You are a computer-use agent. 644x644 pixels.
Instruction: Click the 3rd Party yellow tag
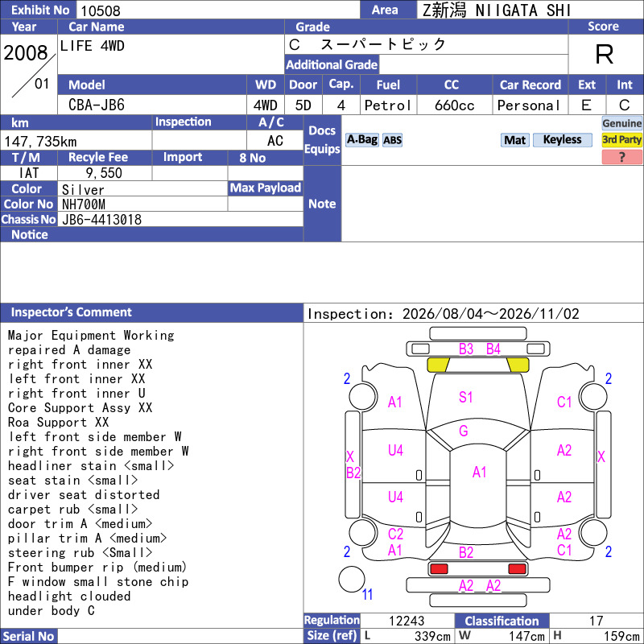pyautogui.click(x=621, y=139)
